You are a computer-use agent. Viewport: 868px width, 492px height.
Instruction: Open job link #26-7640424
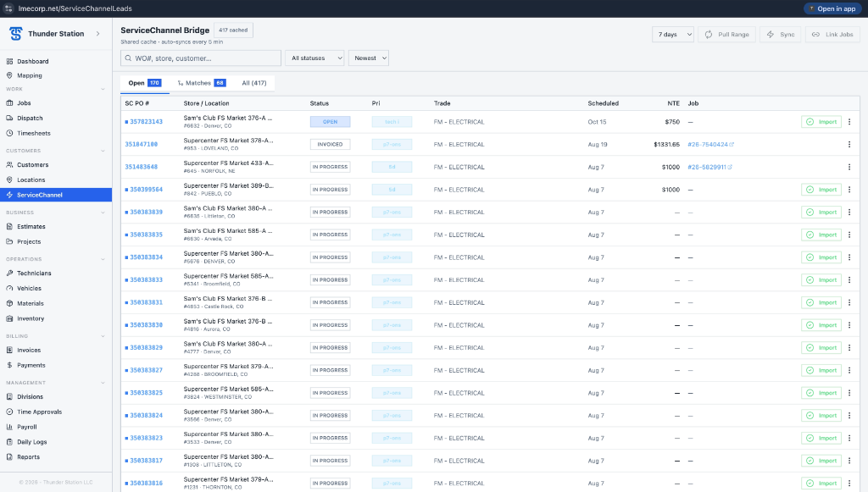point(710,144)
